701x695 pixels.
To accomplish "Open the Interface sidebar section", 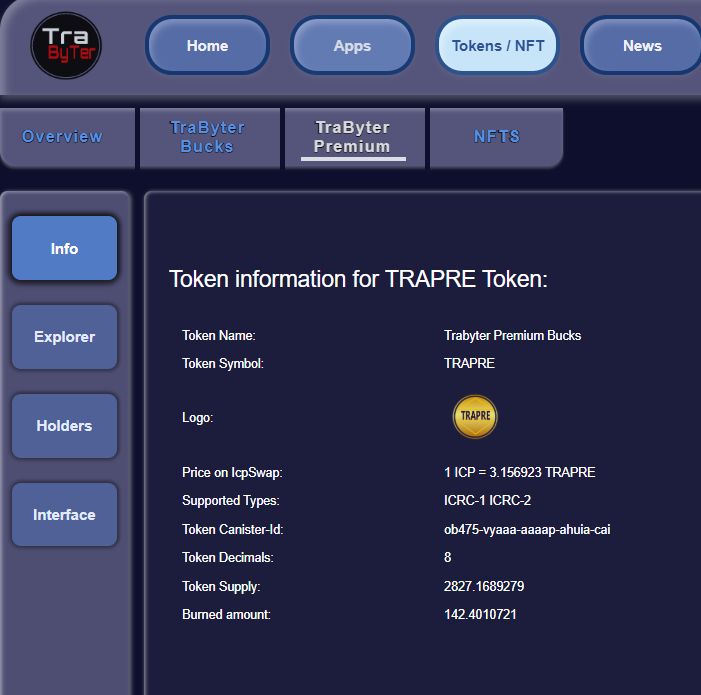I will [x=64, y=515].
